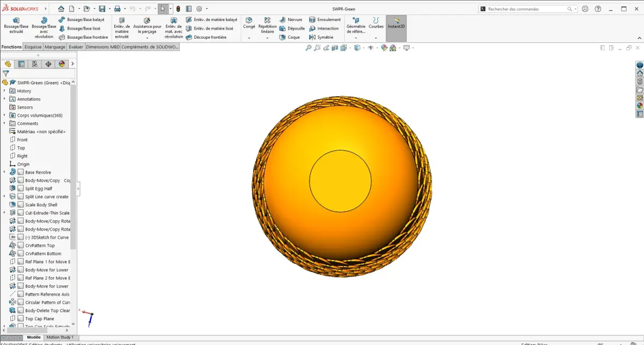This screenshot has width=644, height=345.
Task: Open the Options gear icon
Action: point(199,9)
